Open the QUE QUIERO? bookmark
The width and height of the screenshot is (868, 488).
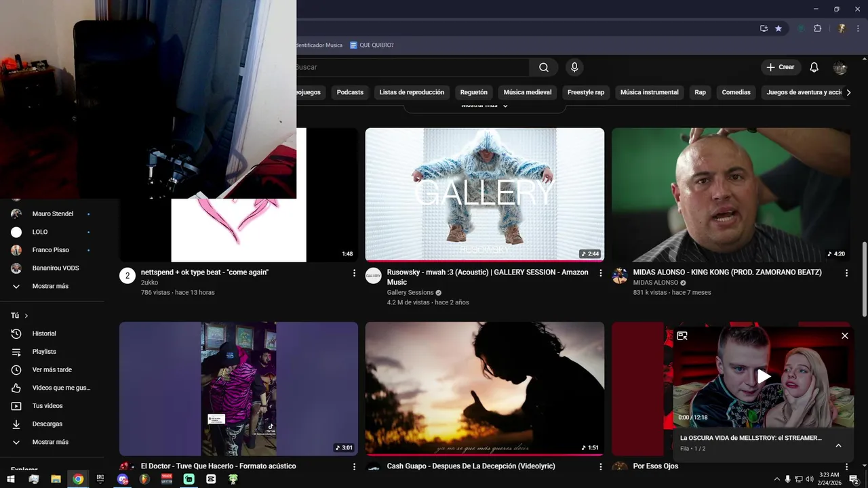click(372, 45)
